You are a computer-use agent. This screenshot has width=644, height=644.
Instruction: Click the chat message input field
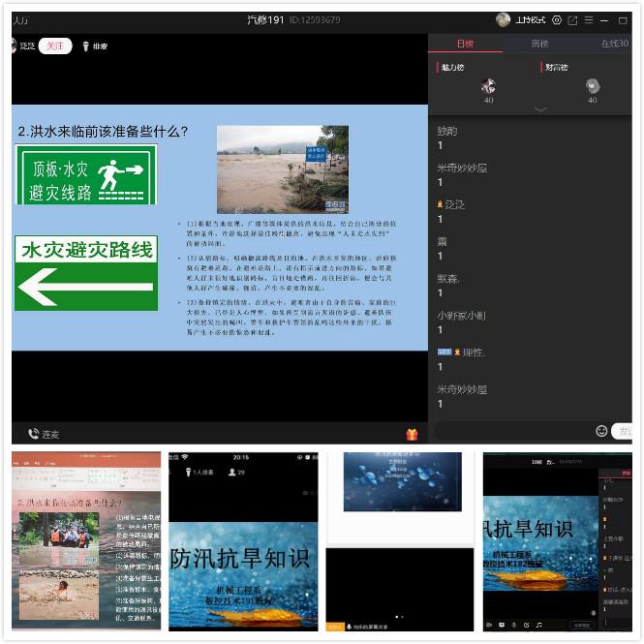[513, 431]
